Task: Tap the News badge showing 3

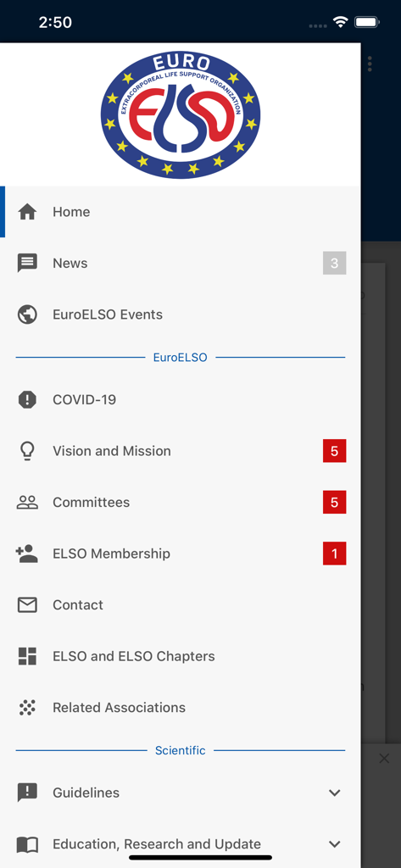Action: tap(335, 263)
